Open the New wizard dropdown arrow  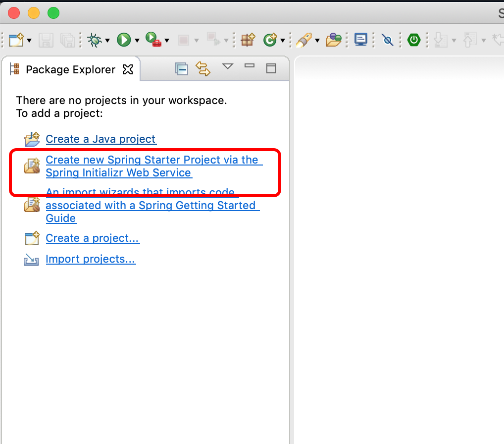[29, 41]
